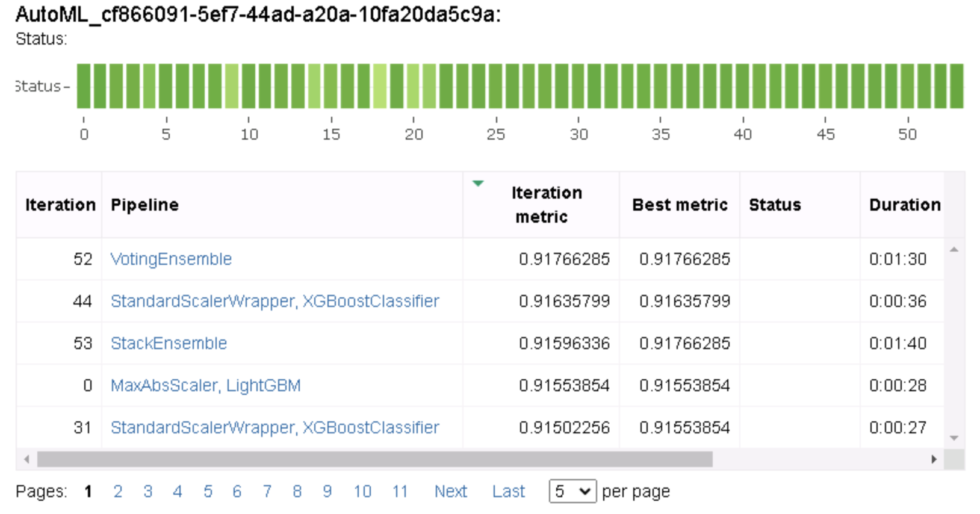Go to page 6

(237, 492)
